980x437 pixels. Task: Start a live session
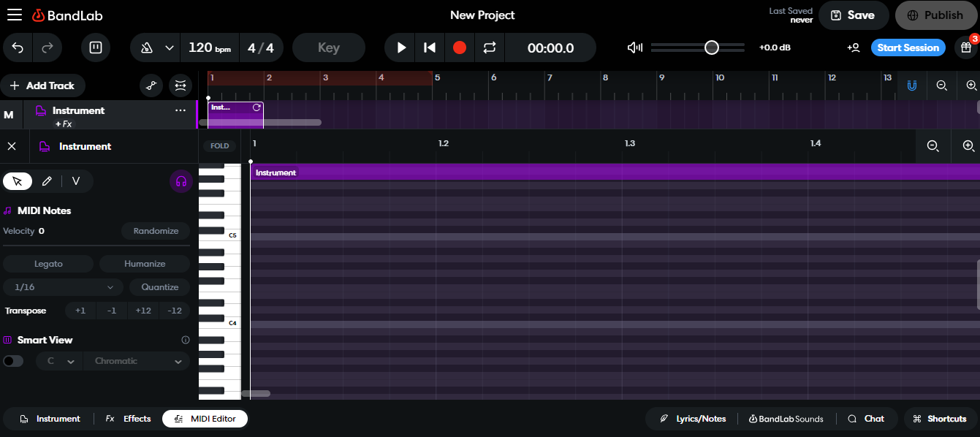(x=908, y=47)
